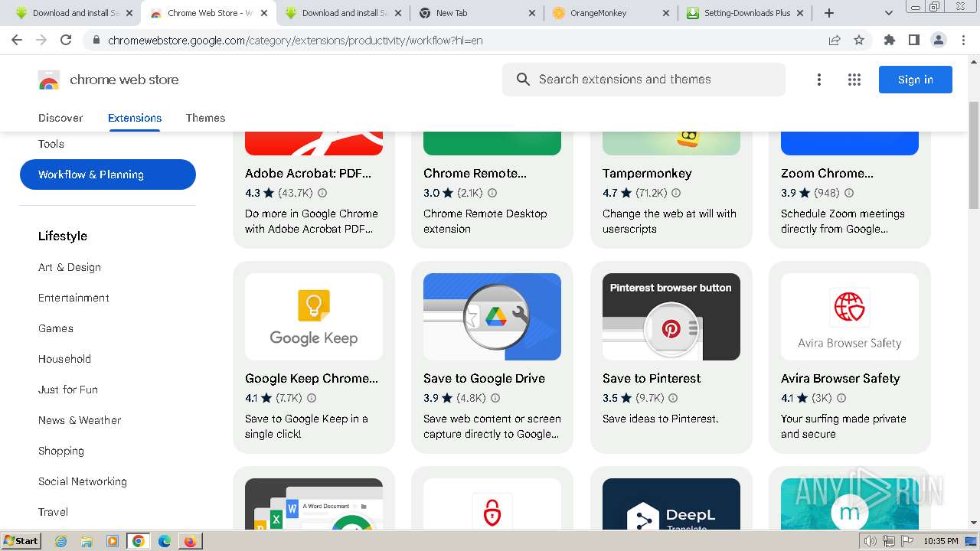Select the Workflow & Planning category

[108, 174]
